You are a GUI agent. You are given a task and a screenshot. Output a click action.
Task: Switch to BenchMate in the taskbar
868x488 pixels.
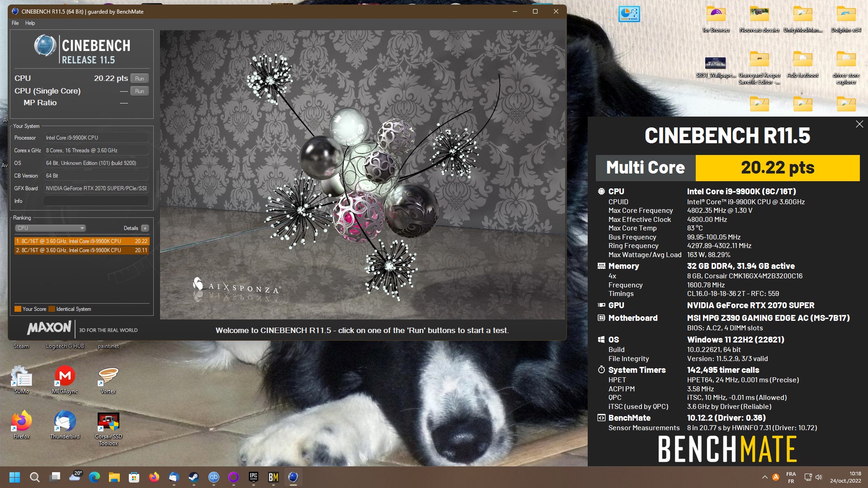coord(273,477)
